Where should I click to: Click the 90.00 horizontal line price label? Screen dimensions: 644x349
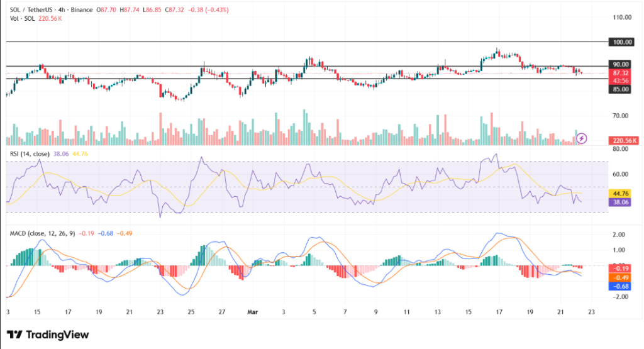620,64
